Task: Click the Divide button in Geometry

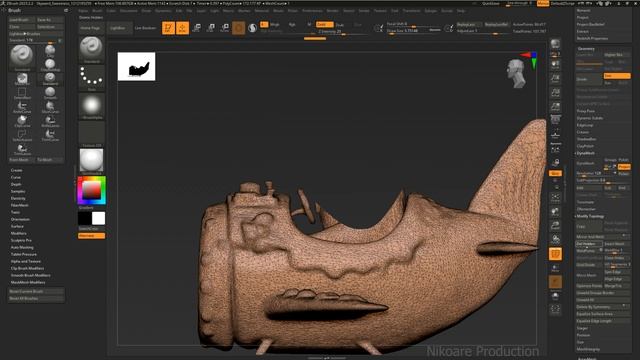Action: [589, 79]
